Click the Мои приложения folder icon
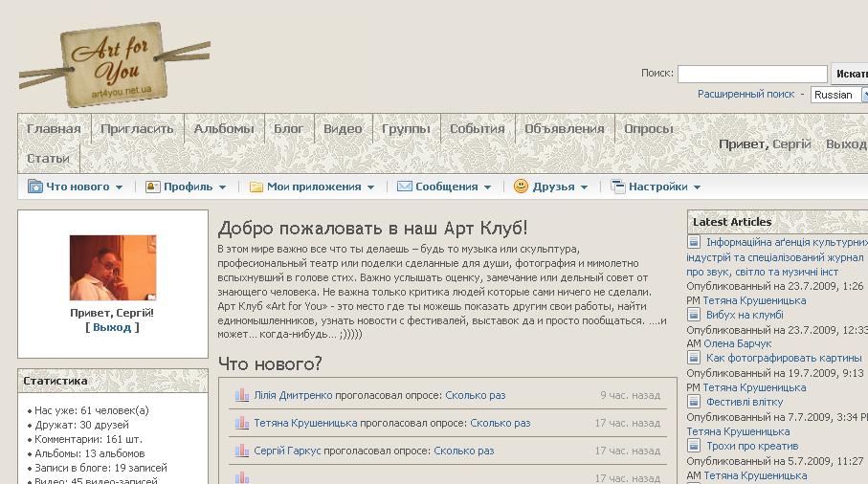 pyautogui.click(x=256, y=187)
